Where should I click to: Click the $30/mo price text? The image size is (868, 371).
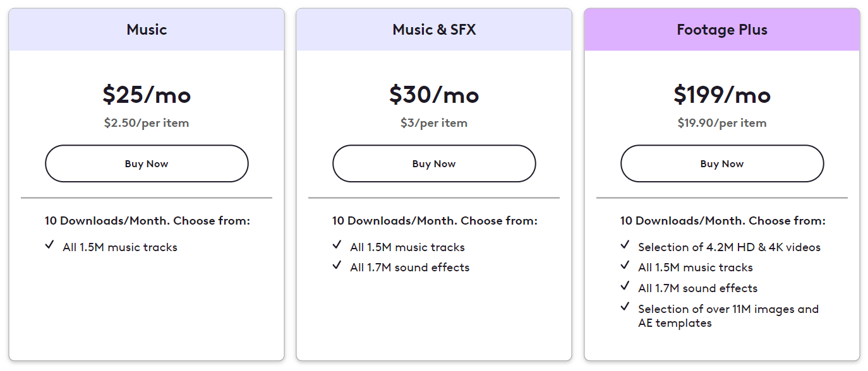point(434,95)
